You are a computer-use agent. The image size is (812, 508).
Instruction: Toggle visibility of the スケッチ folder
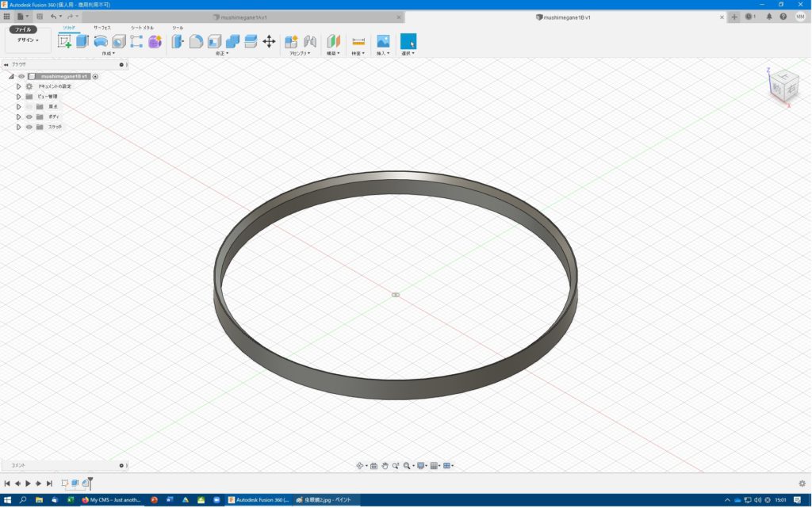tap(29, 127)
